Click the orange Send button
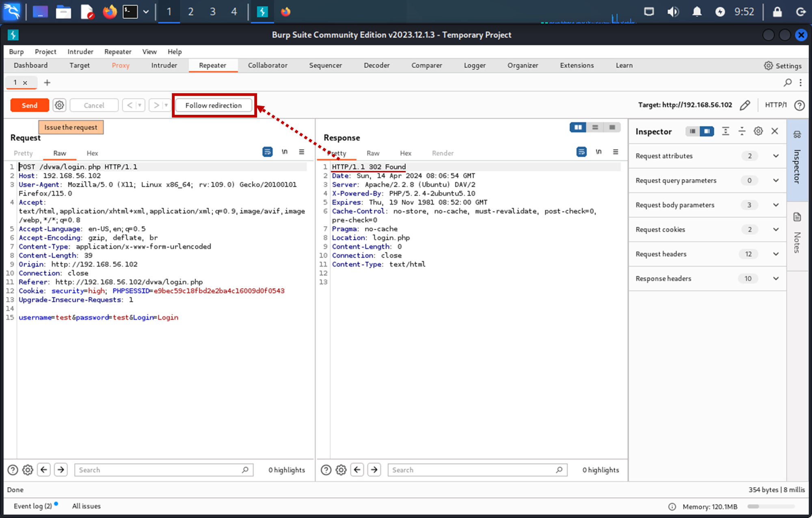This screenshot has height=518, width=812. (30, 105)
